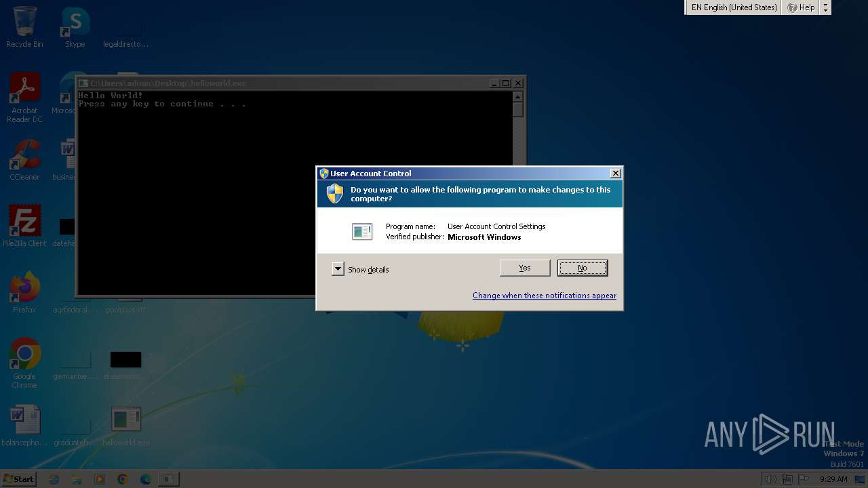Click the UAC shield icon in banner
868x488 pixels.
click(335, 194)
